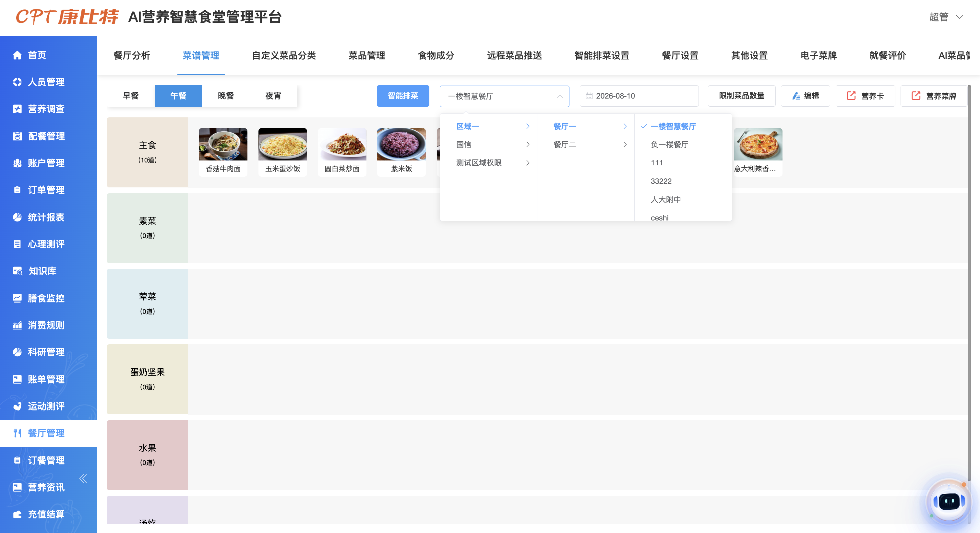Select 人大附中 in the dropdown list

pos(666,200)
